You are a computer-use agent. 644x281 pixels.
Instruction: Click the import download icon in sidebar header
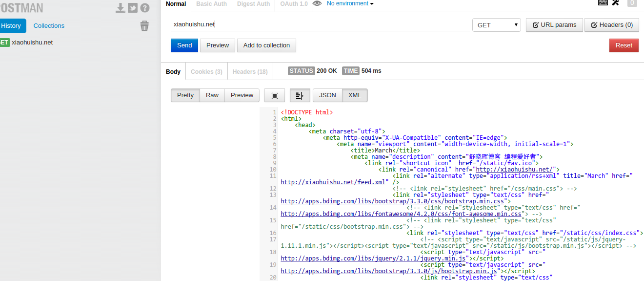click(x=121, y=8)
